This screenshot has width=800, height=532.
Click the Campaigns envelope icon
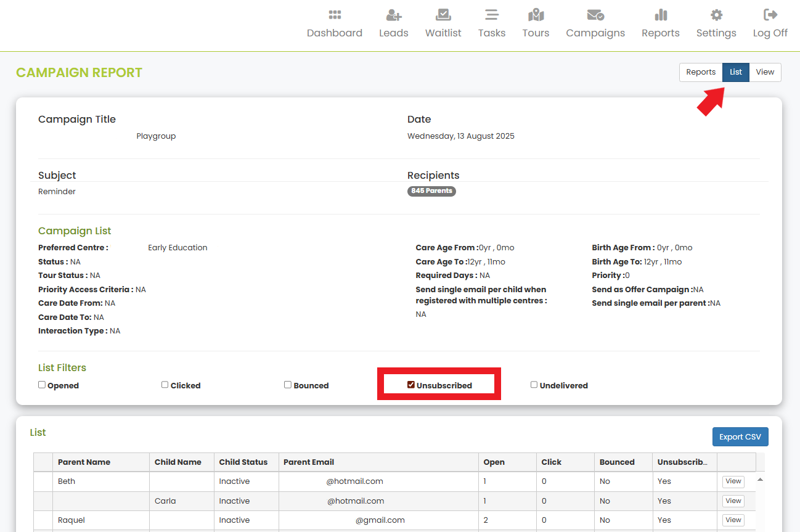[x=595, y=15]
